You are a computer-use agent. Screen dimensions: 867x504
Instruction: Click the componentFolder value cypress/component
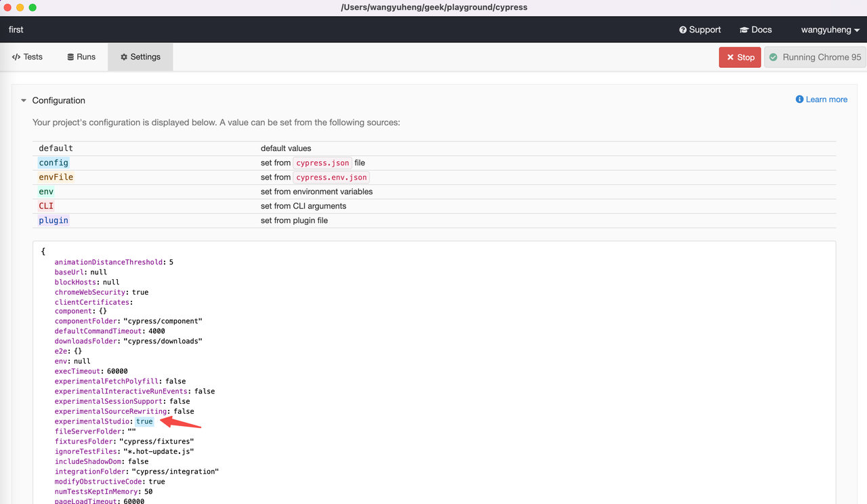tap(163, 321)
